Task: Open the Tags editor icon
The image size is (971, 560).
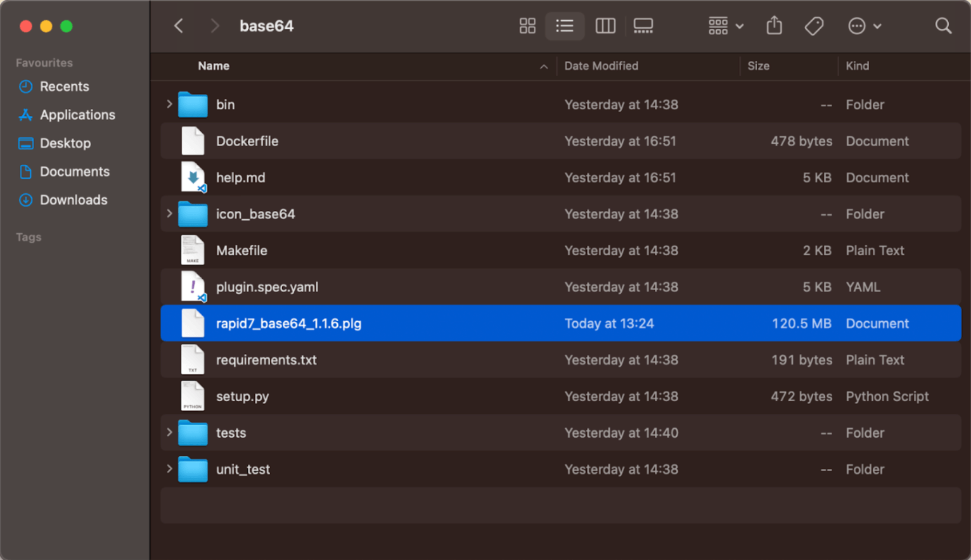Action: coord(814,26)
